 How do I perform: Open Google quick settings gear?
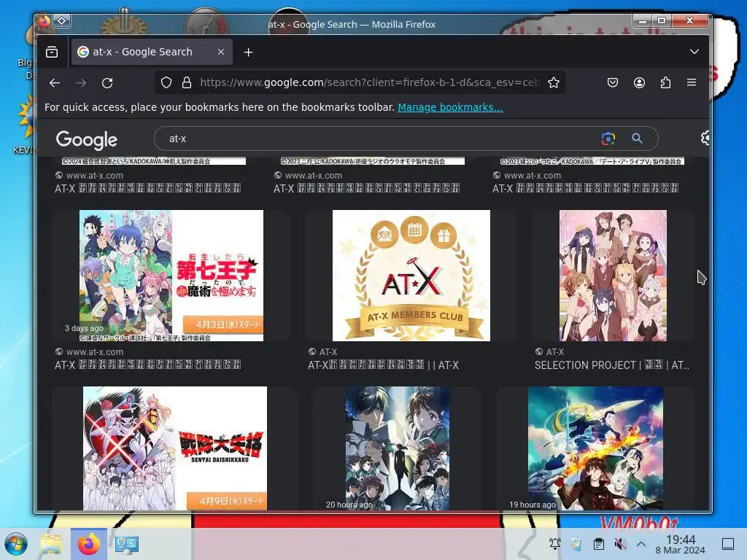coord(705,138)
